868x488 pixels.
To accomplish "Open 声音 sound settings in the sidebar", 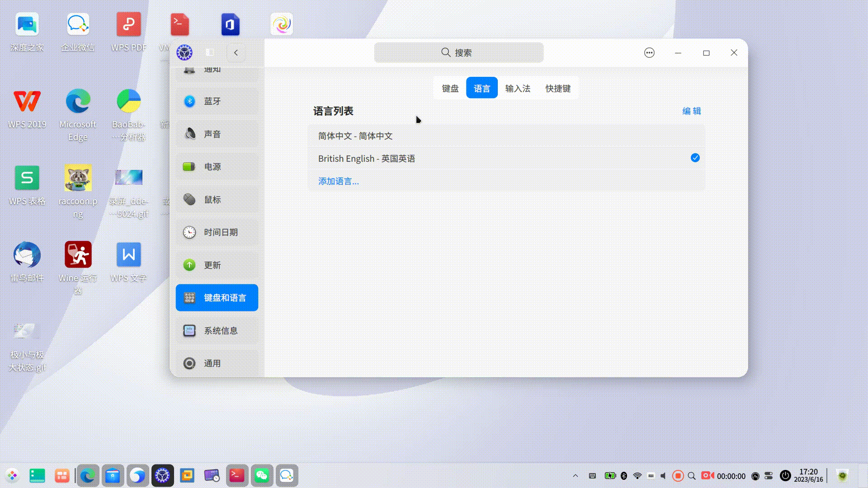I will point(212,134).
